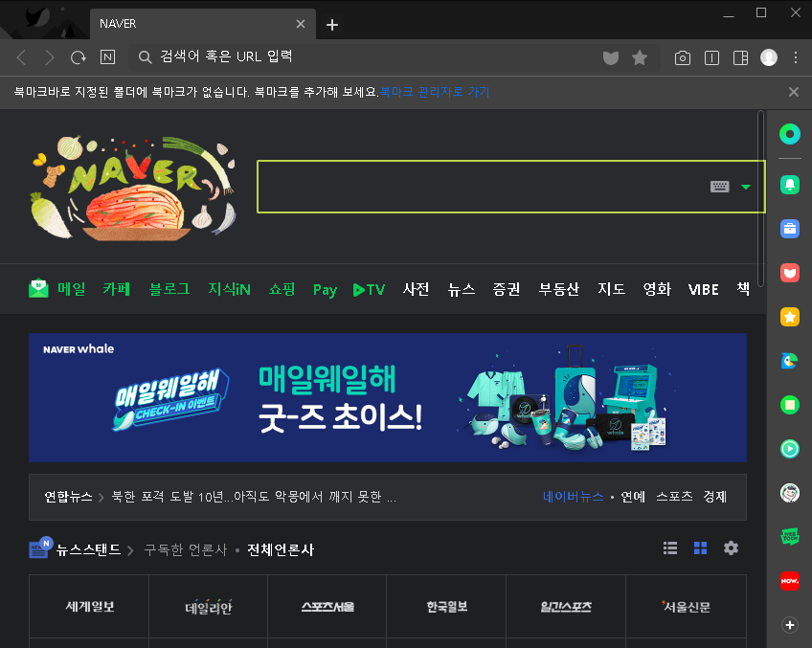Image resolution: width=812 pixels, height=648 pixels.
Task: Open Naver NOW sidebar icon
Action: (x=790, y=581)
